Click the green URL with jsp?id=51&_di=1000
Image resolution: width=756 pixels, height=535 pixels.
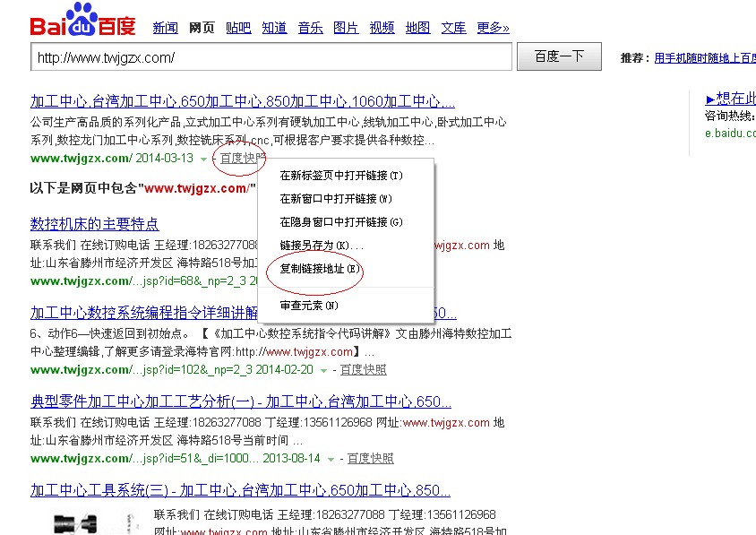(175, 458)
